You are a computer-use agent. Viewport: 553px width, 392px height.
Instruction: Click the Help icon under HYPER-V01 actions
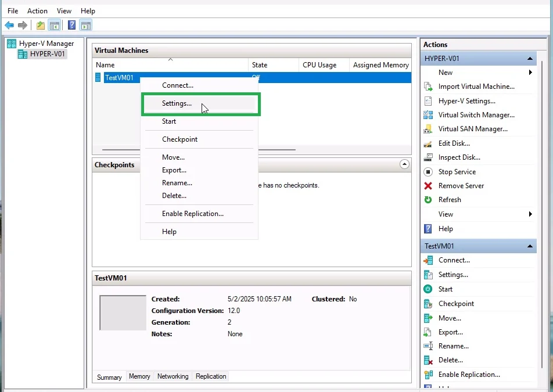(428, 229)
